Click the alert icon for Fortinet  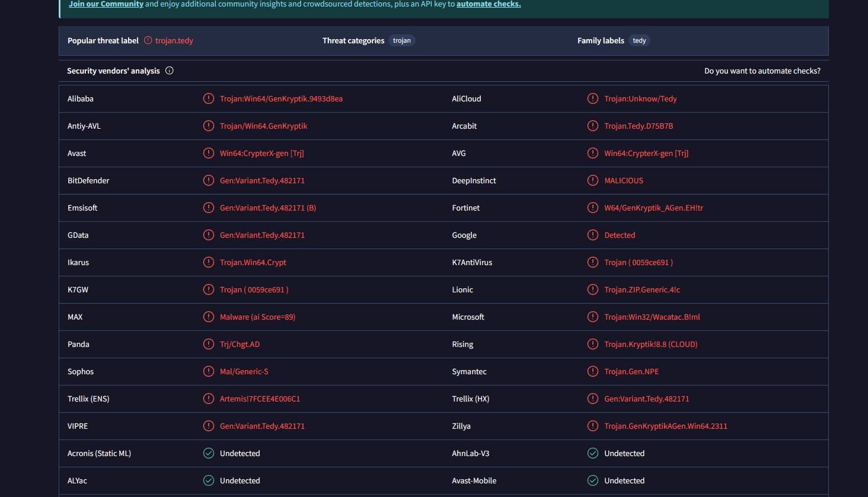(593, 208)
